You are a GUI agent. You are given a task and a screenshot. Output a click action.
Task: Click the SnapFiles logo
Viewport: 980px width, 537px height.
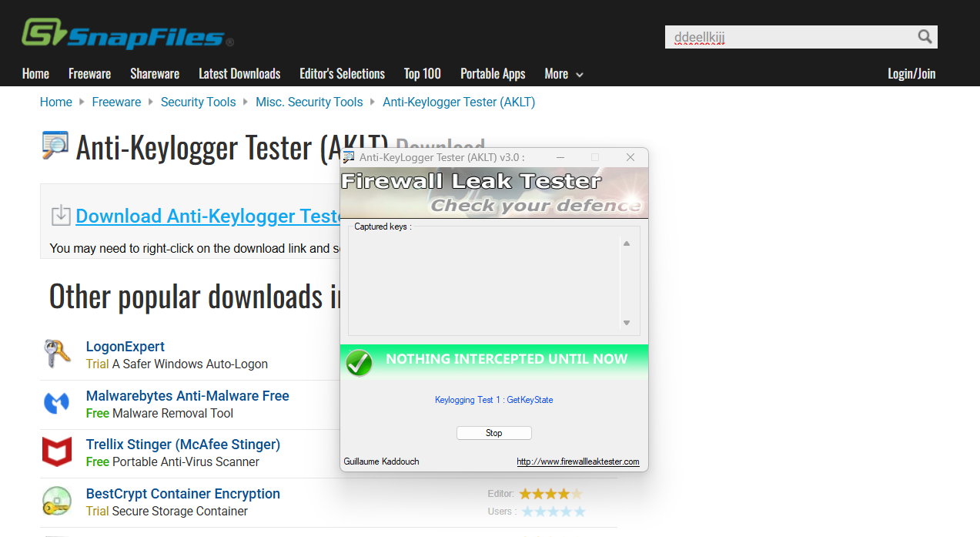pyautogui.click(x=127, y=34)
